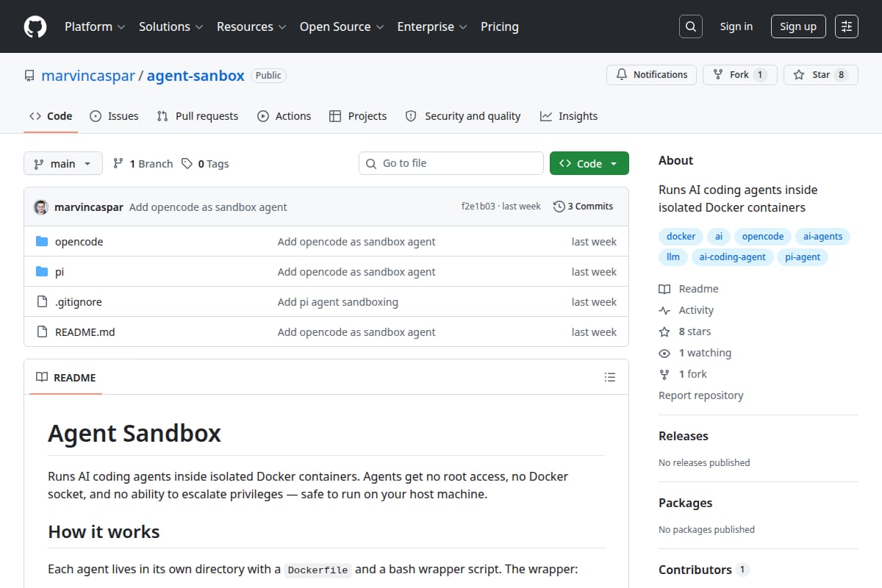Open the .gitignore file

coord(79,302)
